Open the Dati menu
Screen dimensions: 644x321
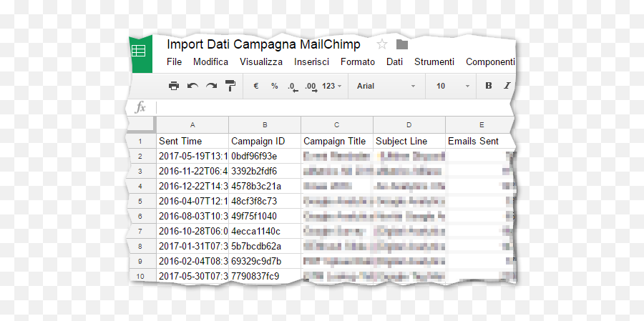pos(394,62)
